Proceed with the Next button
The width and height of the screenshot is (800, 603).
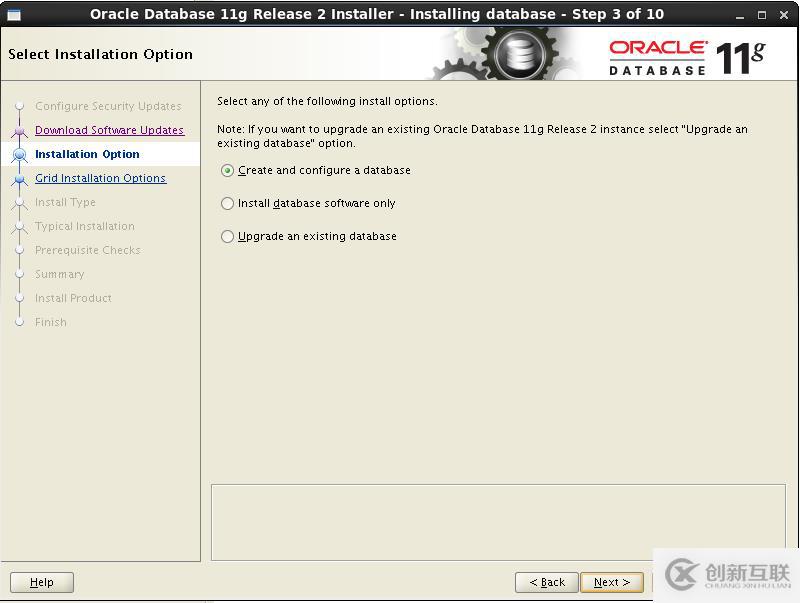click(612, 582)
